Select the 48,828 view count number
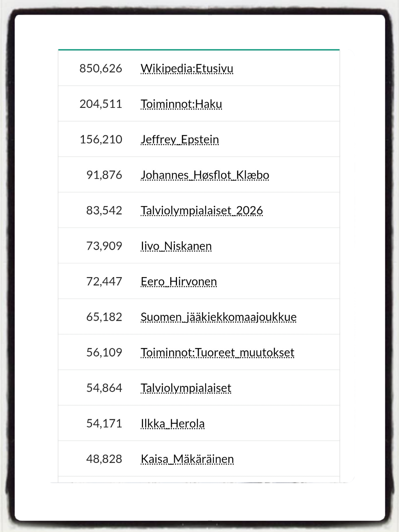 pyautogui.click(x=104, y=459)
